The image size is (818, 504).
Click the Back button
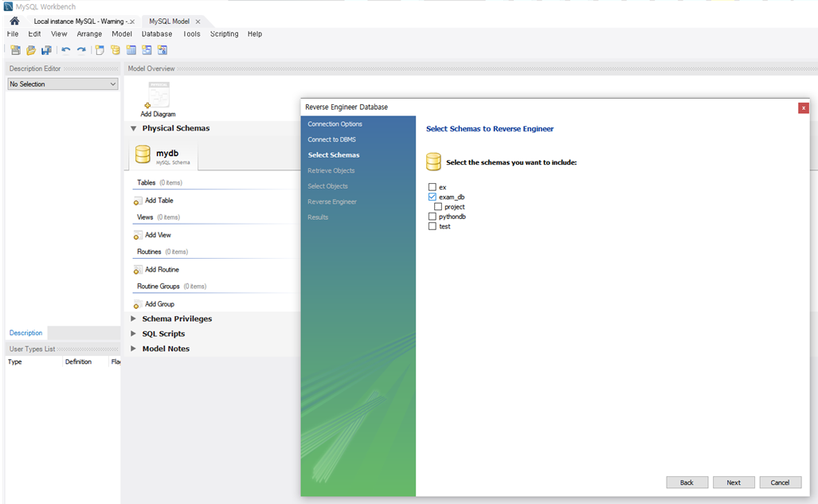pyautogui.click(x=687, y=483)
